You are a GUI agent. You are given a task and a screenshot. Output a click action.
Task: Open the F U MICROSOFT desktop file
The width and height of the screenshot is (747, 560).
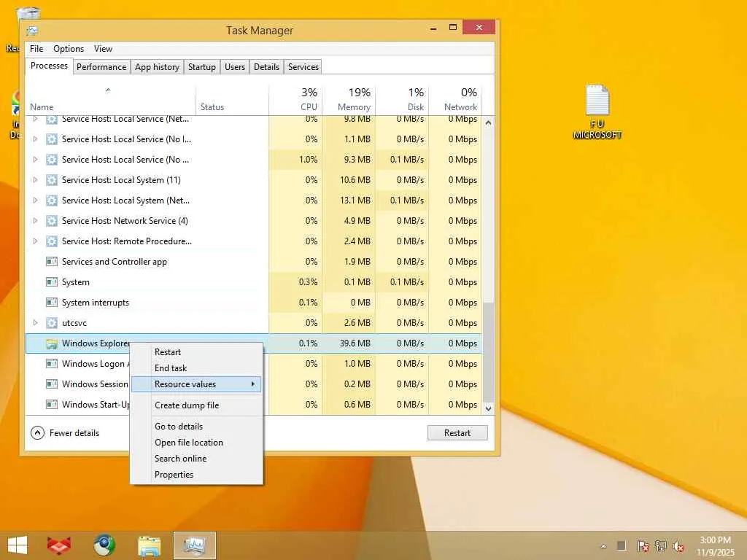point(597,112)
